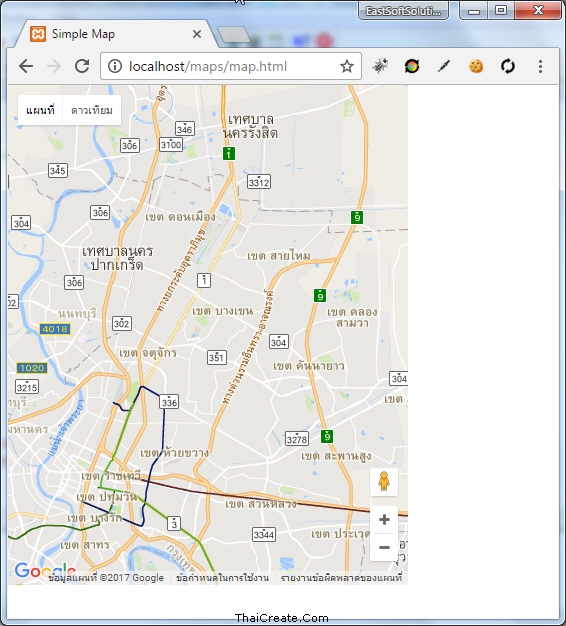Click the เขต สาทร map label

click(85, 545)
